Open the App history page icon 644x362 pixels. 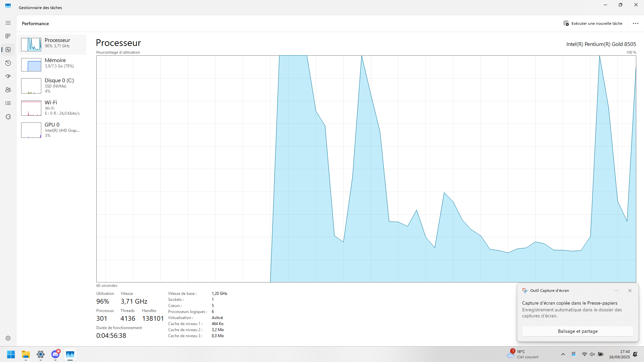8,63
